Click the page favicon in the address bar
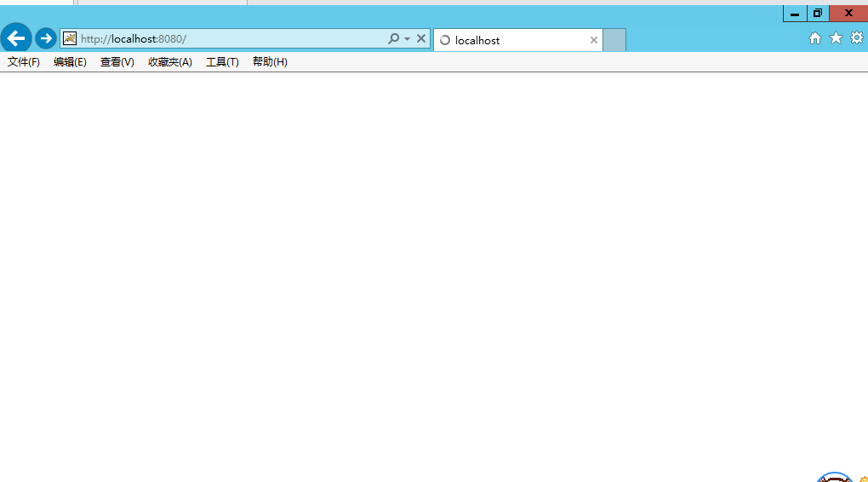The image size is (868, 482). 70,38
